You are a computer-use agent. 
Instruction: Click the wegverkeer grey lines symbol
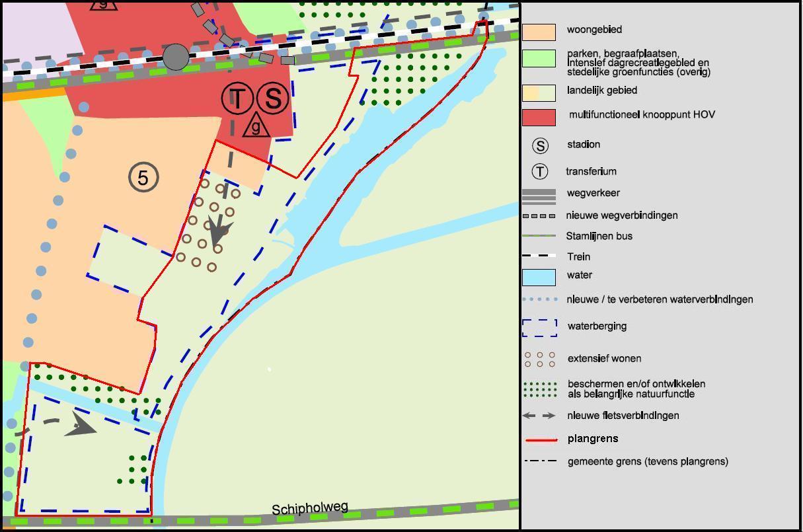point(539,196)
